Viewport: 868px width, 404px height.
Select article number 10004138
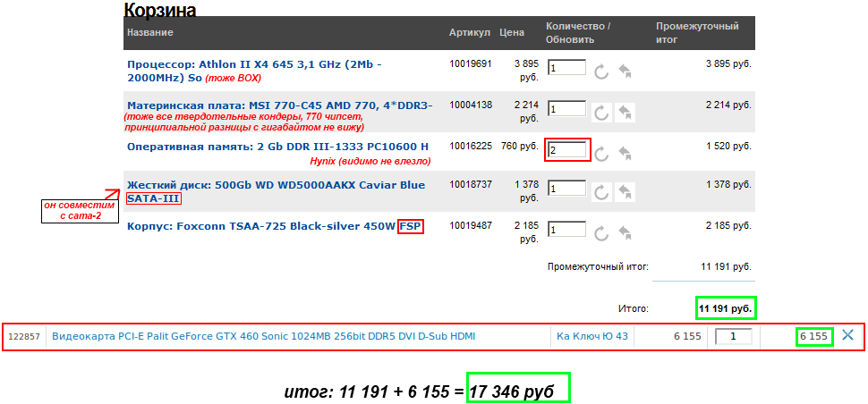[471, 104]
